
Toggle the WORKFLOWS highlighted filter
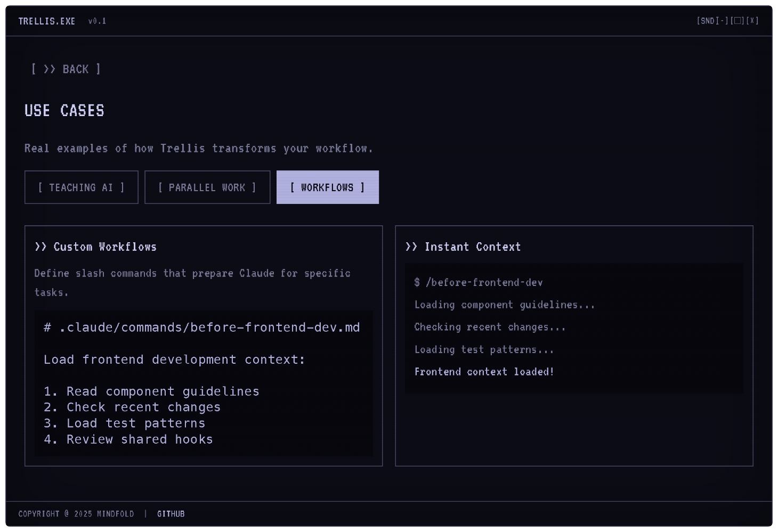327,187
